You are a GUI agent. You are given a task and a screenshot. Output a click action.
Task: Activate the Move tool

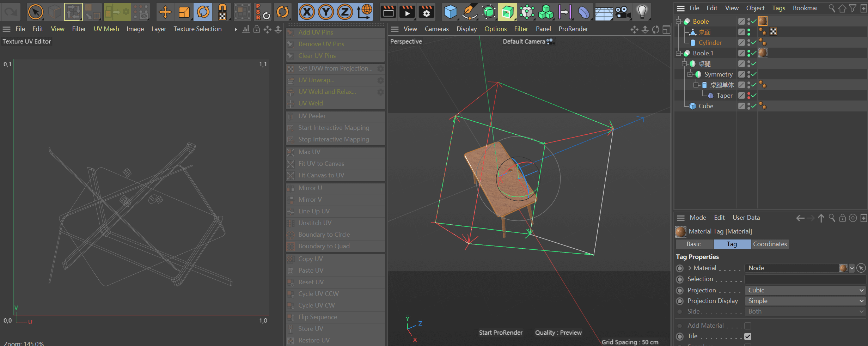[165, 12]
